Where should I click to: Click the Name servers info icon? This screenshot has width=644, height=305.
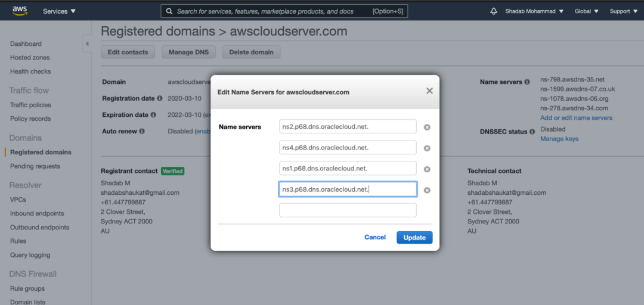point(527,82)
